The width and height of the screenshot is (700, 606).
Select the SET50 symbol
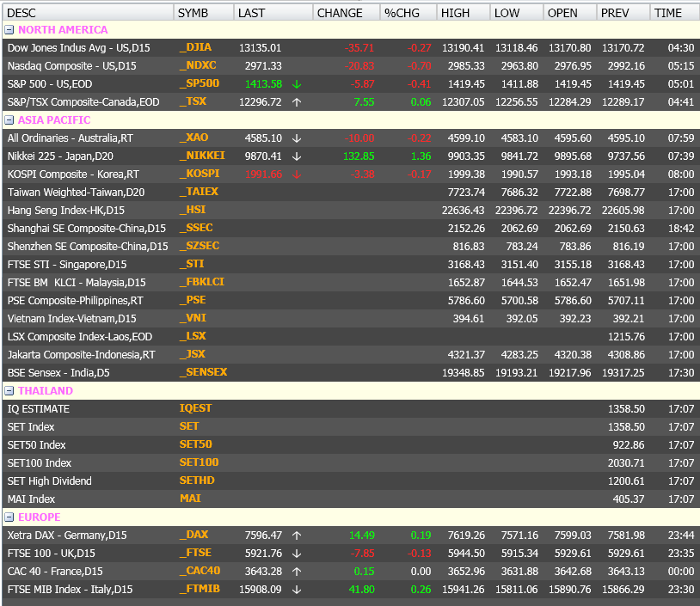pos(195,444)
